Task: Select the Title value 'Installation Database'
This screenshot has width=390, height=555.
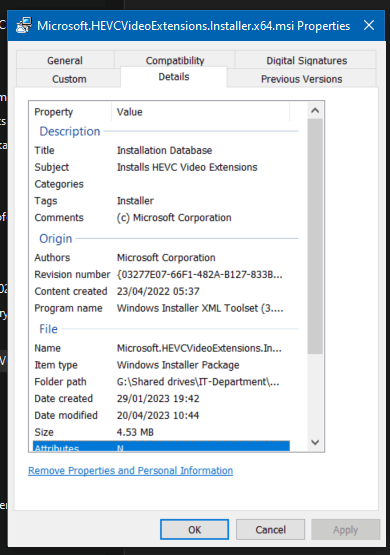Action: (165, 150)
